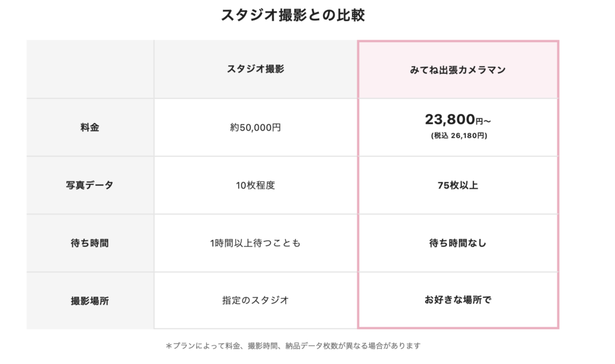Click the 料金 row label
The height and width of the screenshot is (364, 615).
click(90, 127)
